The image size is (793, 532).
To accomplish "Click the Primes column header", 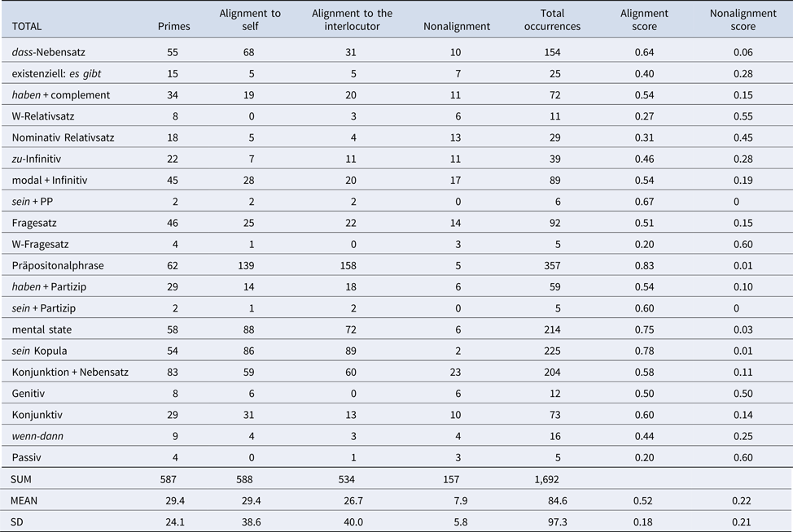I will pos(173,26).
